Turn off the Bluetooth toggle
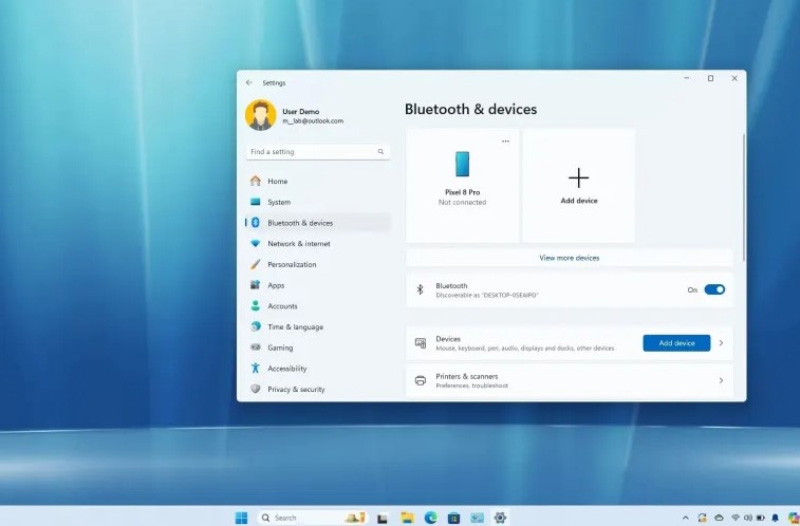This screenshot has width=800, height=526. (714, 290)
